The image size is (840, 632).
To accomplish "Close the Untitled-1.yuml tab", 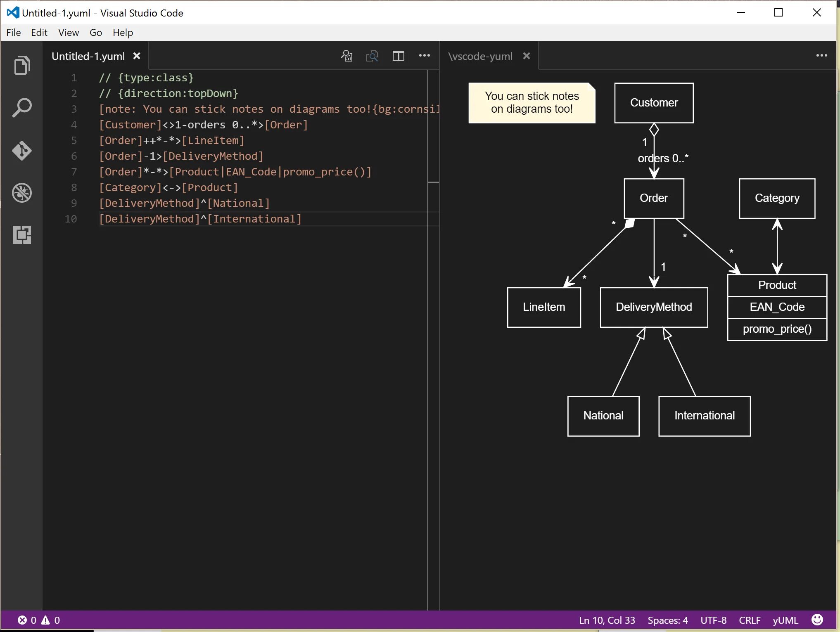I will pyautogui.click(x=137, y=56).
